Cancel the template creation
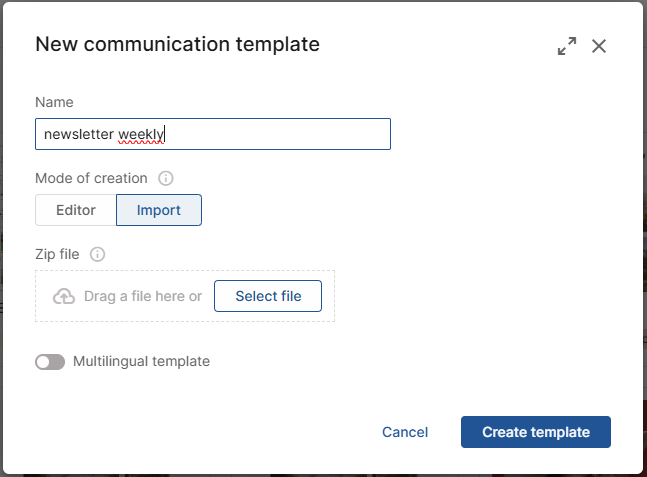This screenshot has width=647, height=477. tap(405, 432)
